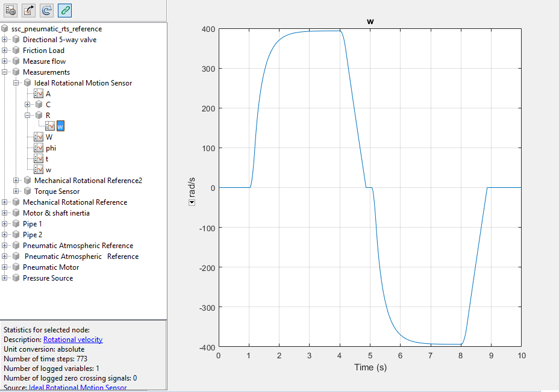Click the signal icon for uppercase W
This screenshot has height=392, width=559.
click(x=39, y=137)
